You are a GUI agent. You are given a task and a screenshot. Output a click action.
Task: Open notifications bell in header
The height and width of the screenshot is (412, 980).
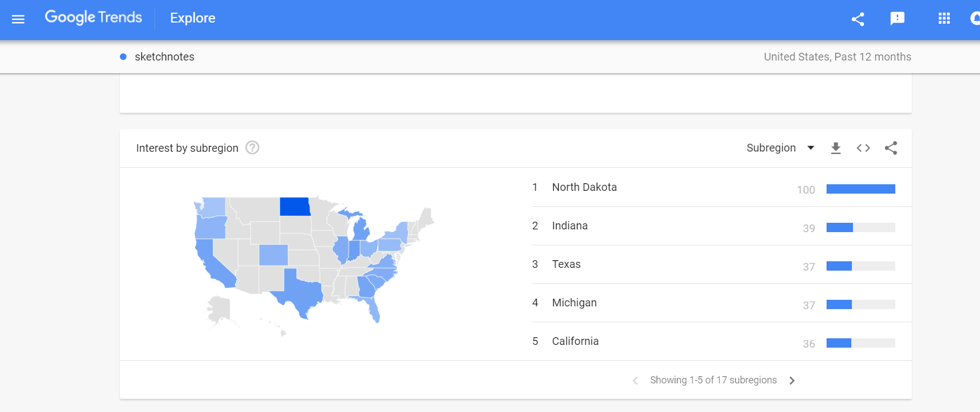[x=975, y=19]
